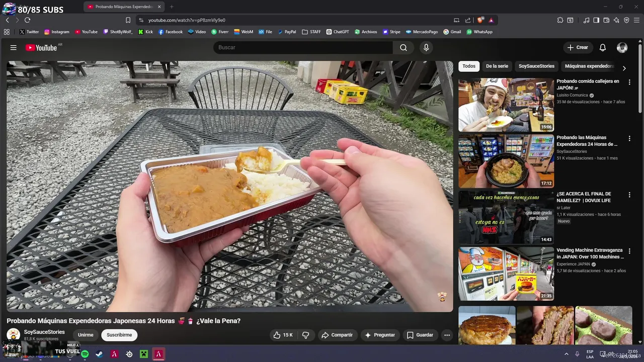Click the search magnifier button
Viewport: 644px width, 362px height.
[404, 48]
